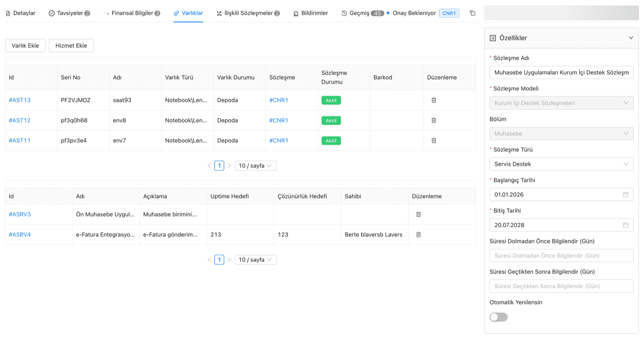644x337 pixels.
Task: Open asset link #AST13
Action: [x=20, y=100]
